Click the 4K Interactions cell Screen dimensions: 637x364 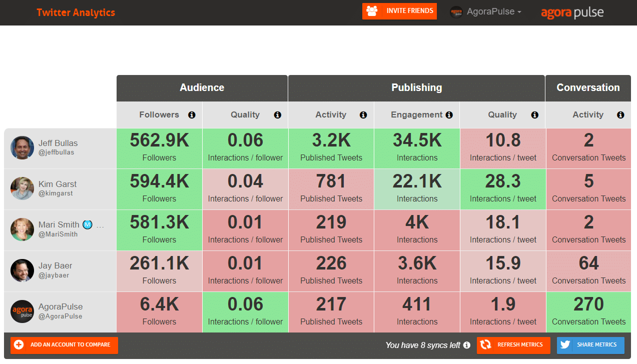pos(417,230)
